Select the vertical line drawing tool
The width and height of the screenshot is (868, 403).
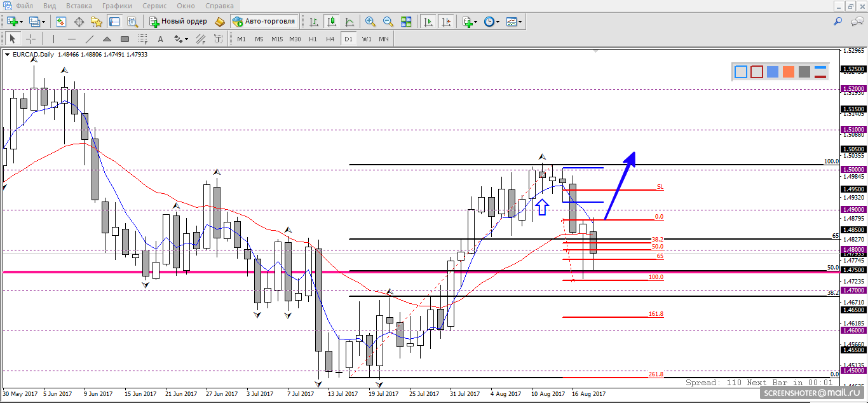53,39
